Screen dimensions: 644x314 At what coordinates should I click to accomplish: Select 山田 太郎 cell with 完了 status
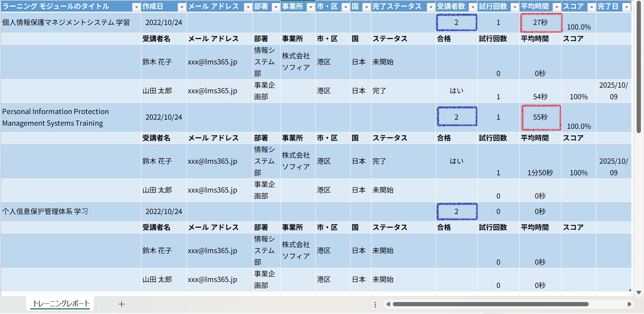[x=164, y=91]
